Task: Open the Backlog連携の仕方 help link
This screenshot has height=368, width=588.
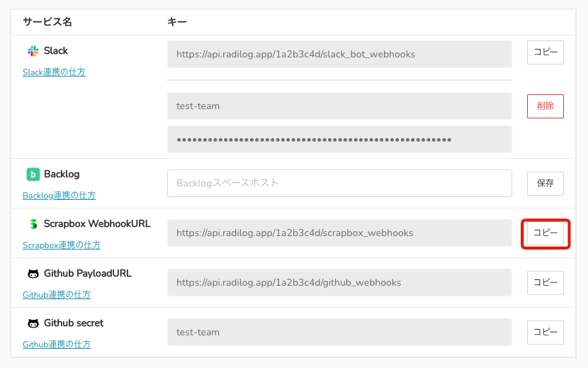Action: [x=59, y=196]
